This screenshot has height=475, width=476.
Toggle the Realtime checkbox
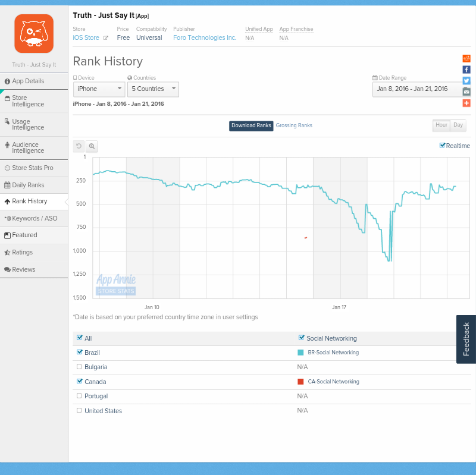tap(442, 145)
